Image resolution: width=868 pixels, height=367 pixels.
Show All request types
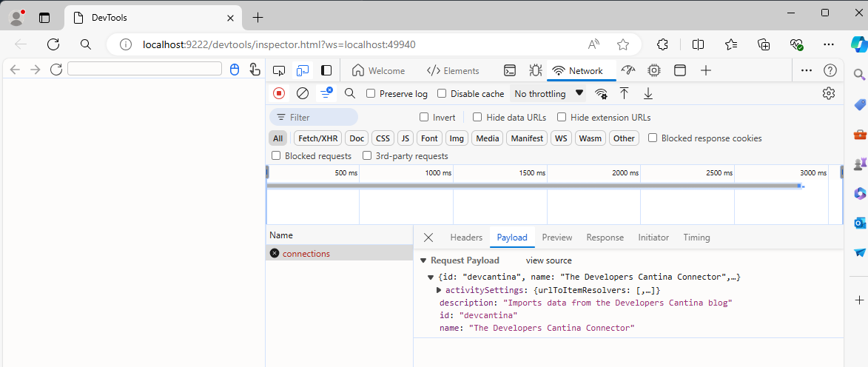pyautogui.click(x=278, y=138)
